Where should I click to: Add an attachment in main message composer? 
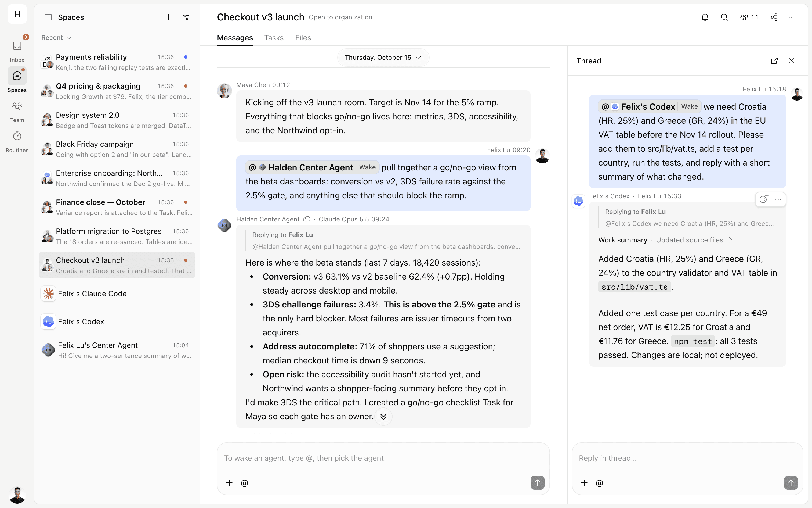click(x=229, y=483)
